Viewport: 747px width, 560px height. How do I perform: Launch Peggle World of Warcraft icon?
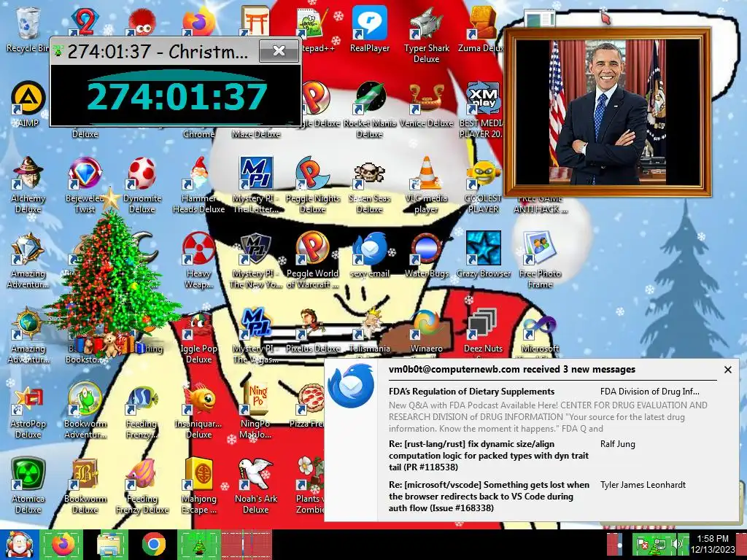[312, 260]
